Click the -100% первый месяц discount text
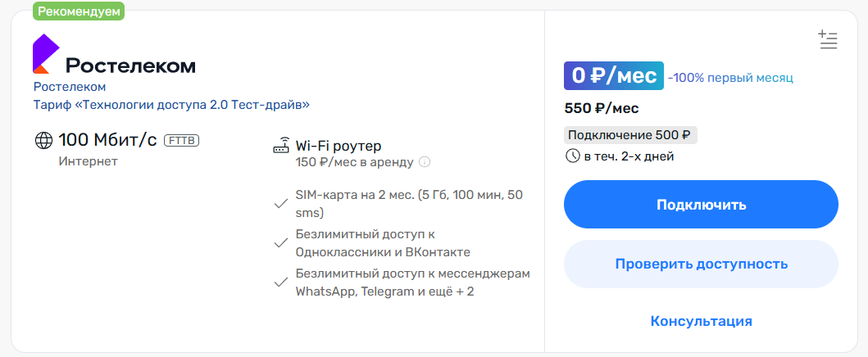The height and width of the screenshot is (357, 868). tap(731, 78)
